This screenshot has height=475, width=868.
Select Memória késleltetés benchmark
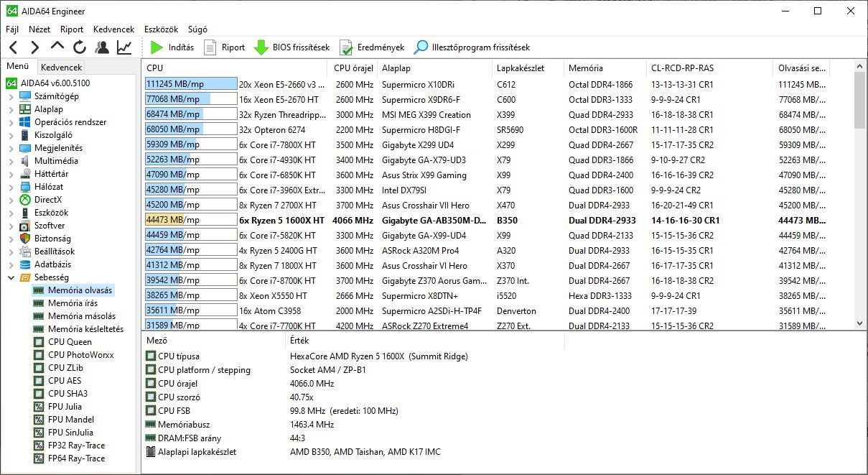tap(85, 328)
